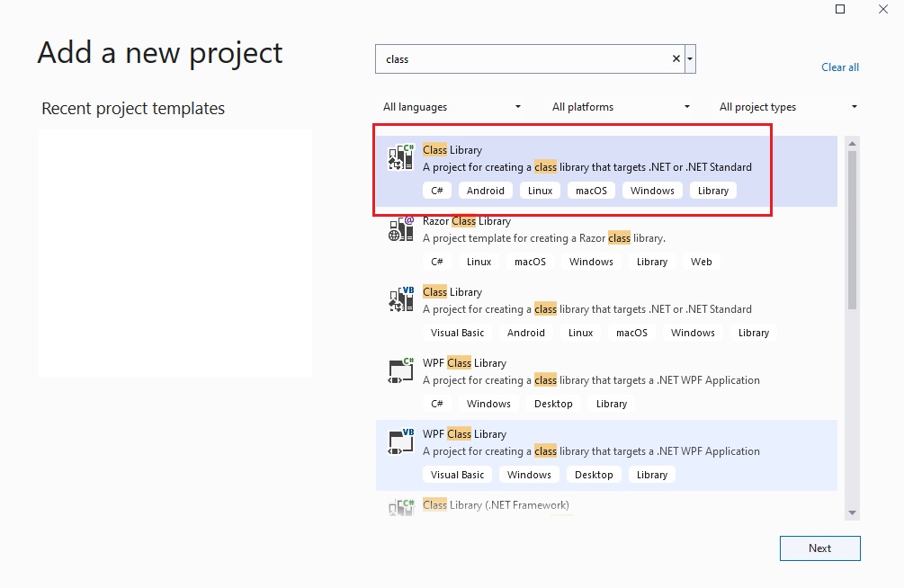Select the C# WPF Class Library icon
The image size is (904, 588).
(x=401, y=370)
